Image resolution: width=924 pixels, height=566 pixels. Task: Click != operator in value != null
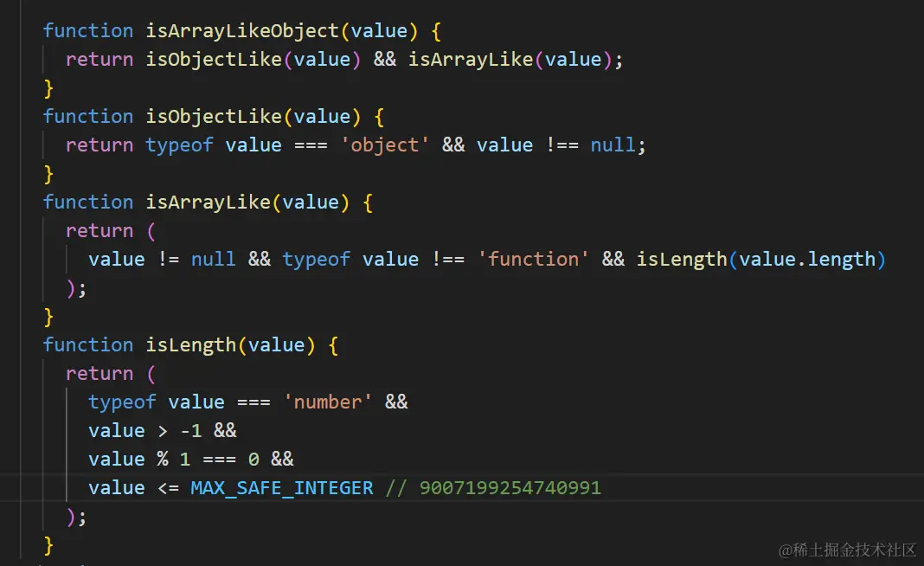(169, 260)
